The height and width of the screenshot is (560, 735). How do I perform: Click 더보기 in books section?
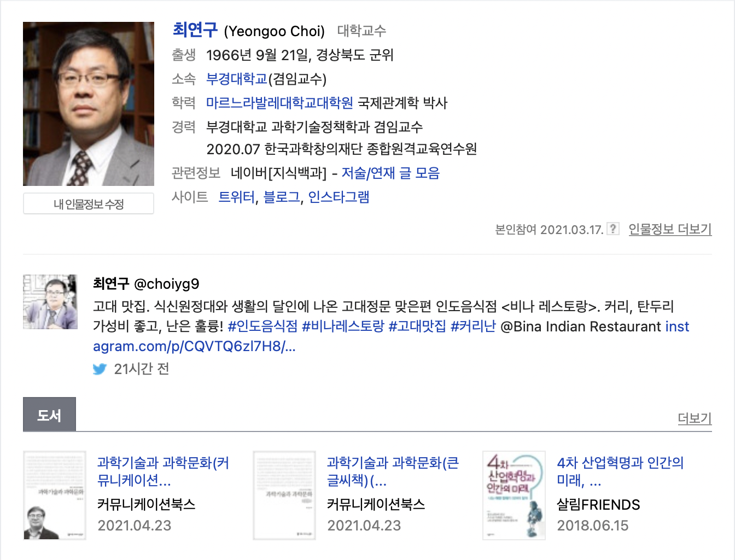pyautogui.click(x=695, y=418)
